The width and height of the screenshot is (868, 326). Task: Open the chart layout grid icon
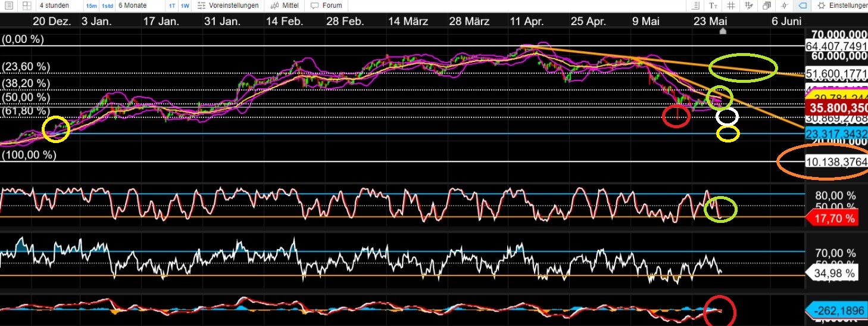click(26, 5)
